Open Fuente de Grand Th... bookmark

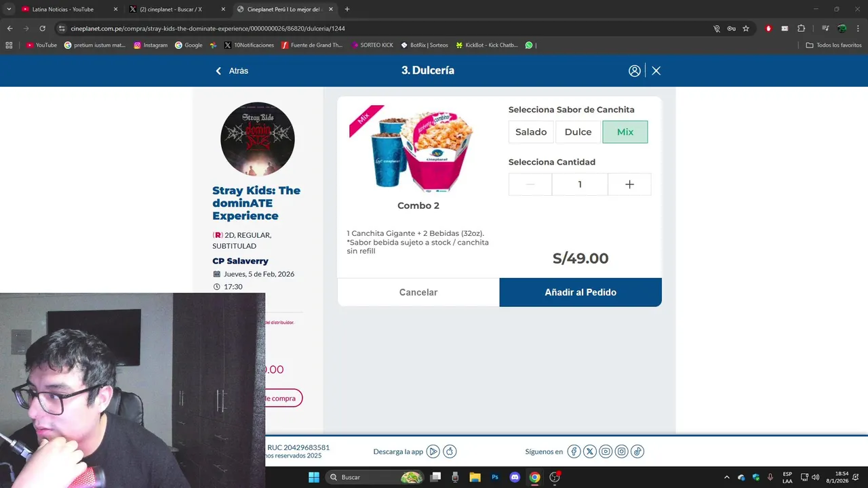point(312,45)
